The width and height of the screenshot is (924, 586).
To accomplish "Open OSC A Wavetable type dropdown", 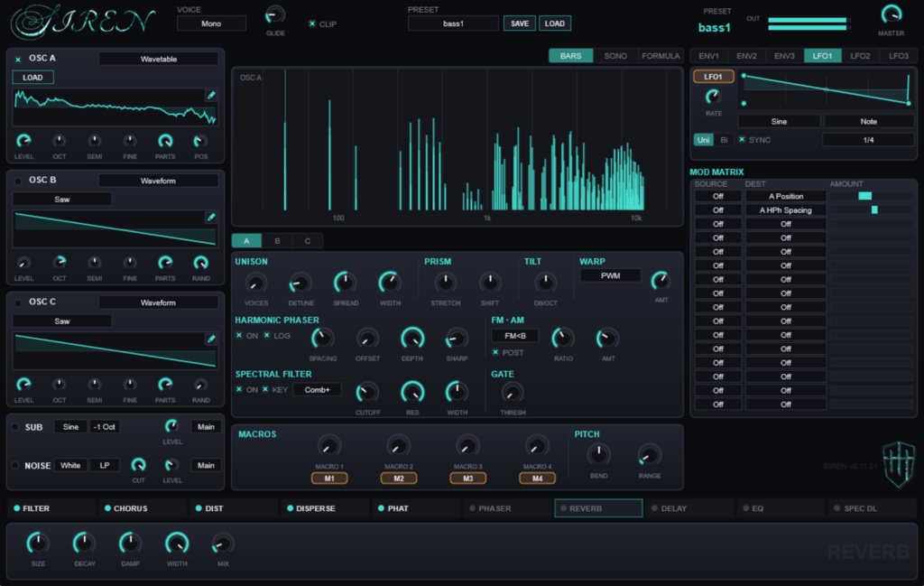I will pyautogui.click(x=158, y=59).
